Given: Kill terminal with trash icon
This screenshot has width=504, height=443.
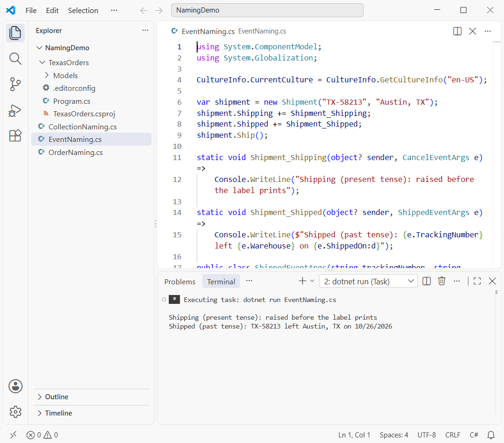Looking at the screenshot, I should (x=442, y=281).
